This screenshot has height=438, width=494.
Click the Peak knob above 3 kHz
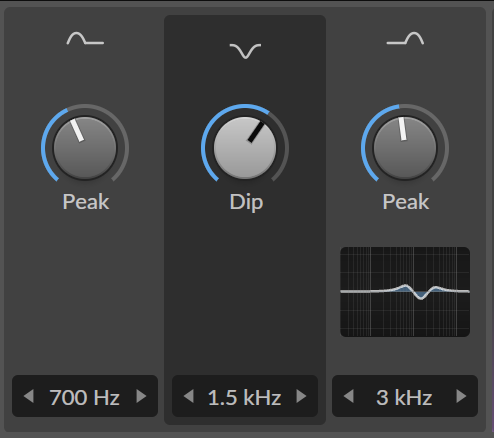pyautogui.click(x=405, y=148)
